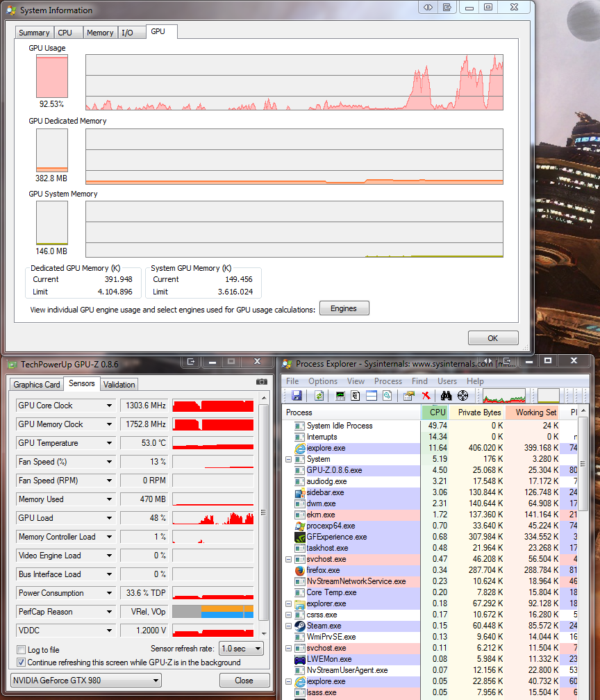Switch to the Memory tab
This screenshot has height=700, width=600.
click(x=100, y=33)
